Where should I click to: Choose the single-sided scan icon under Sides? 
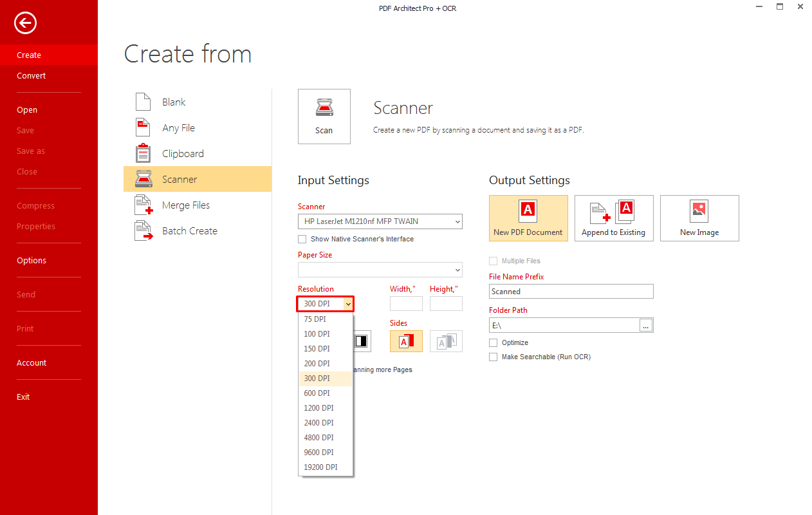pos(406,341)
